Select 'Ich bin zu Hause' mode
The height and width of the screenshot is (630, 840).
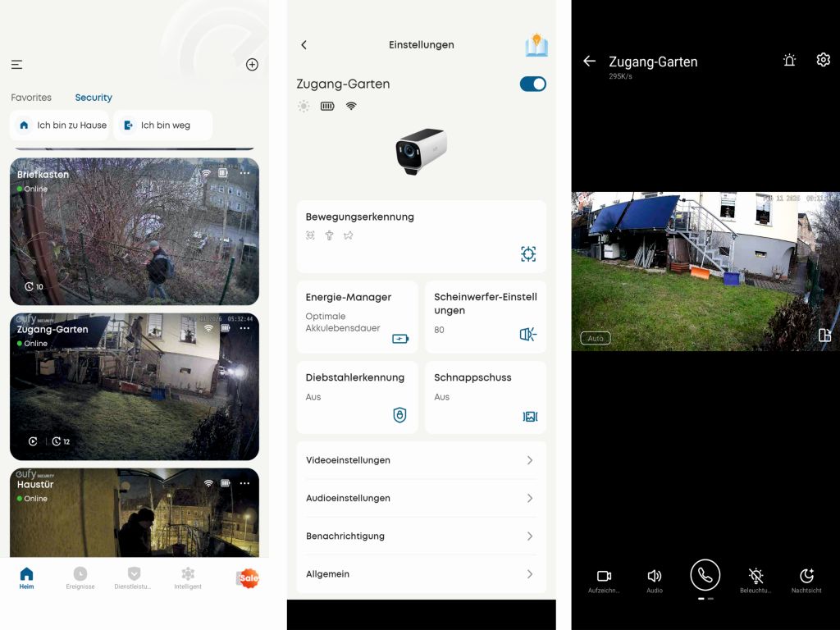(60, 126)
